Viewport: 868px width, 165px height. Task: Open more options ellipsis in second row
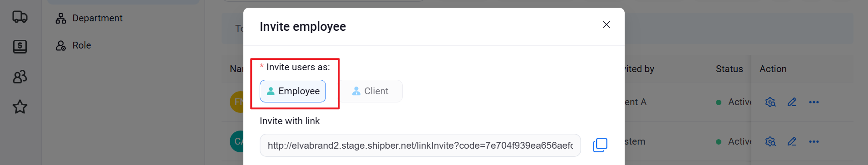tap(814, 141)
